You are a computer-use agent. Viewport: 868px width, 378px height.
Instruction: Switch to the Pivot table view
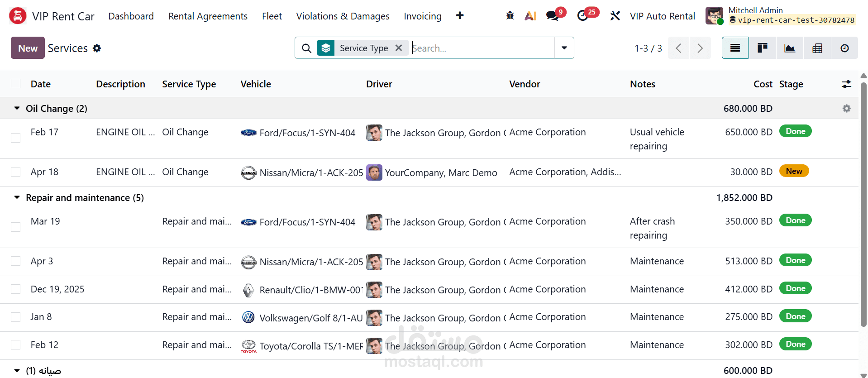pos(817,48)
